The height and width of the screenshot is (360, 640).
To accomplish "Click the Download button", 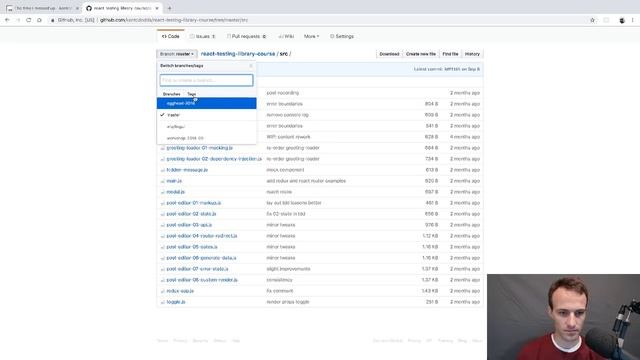I will coord(389,54).
